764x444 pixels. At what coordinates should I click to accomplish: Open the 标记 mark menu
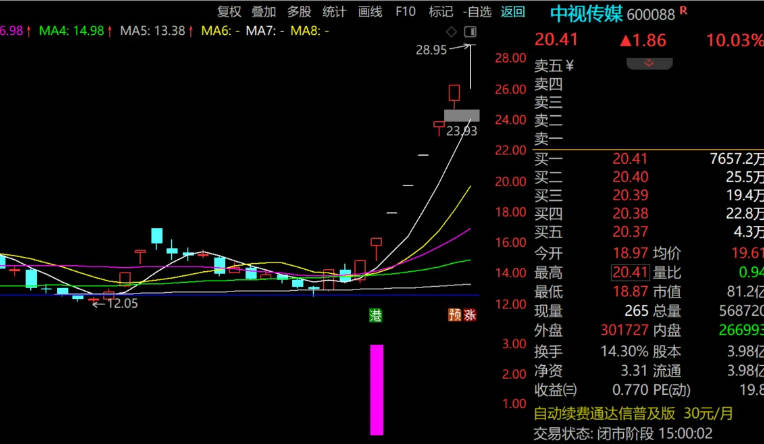(441, 12)
